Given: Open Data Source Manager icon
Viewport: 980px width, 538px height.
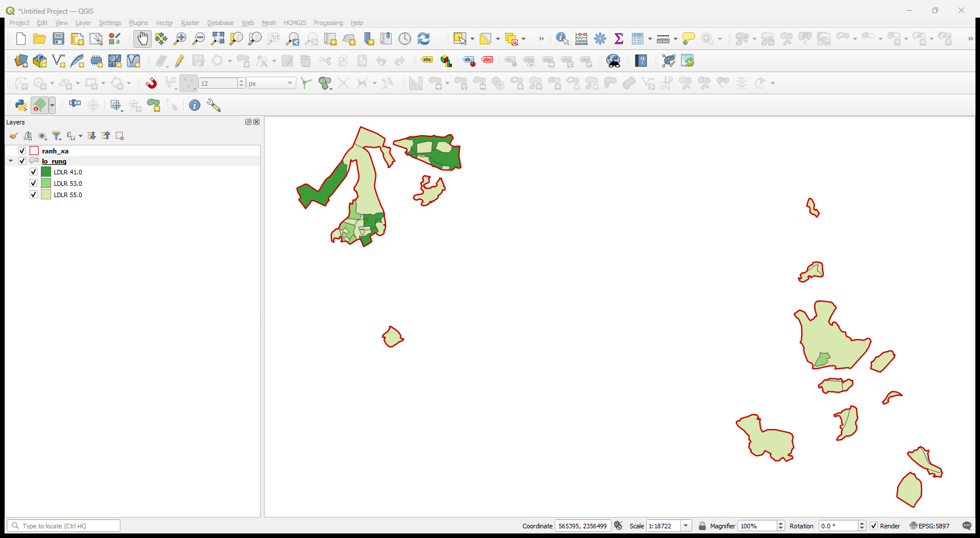Looking at the screenshot, I should tap(21, 61).
